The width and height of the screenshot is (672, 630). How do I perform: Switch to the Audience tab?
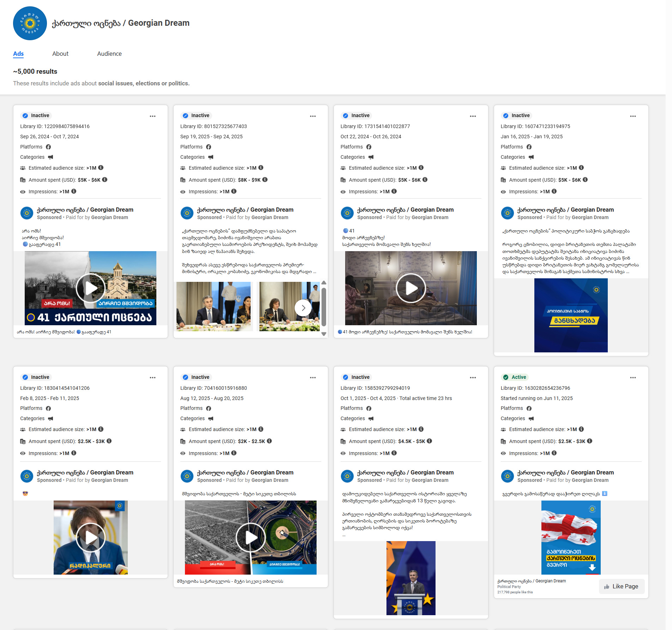click(x=109, y=54)
